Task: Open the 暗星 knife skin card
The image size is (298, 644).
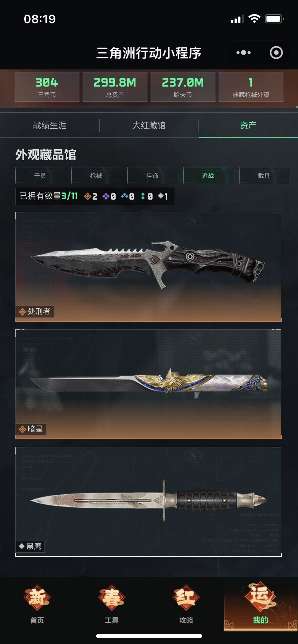Action: pos(148,384)
